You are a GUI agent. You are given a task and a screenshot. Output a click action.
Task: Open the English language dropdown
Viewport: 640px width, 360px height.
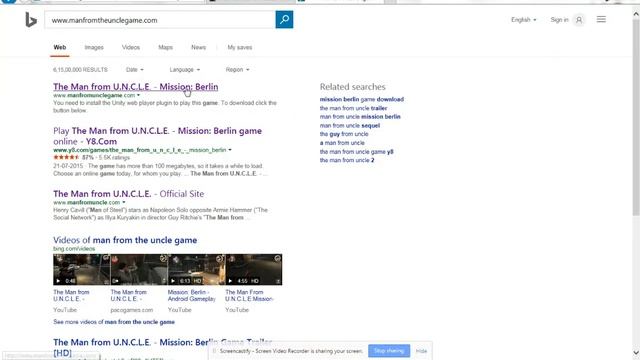pos(524,20)
